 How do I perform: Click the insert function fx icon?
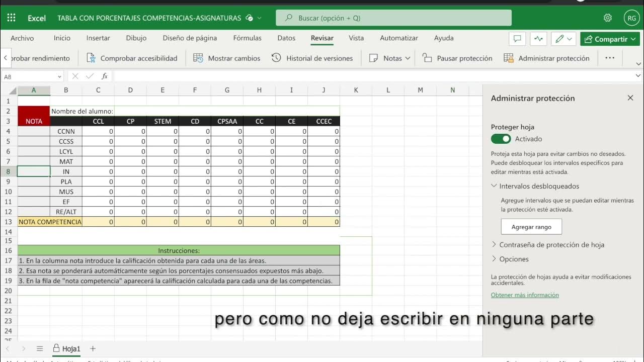(105, 76)
